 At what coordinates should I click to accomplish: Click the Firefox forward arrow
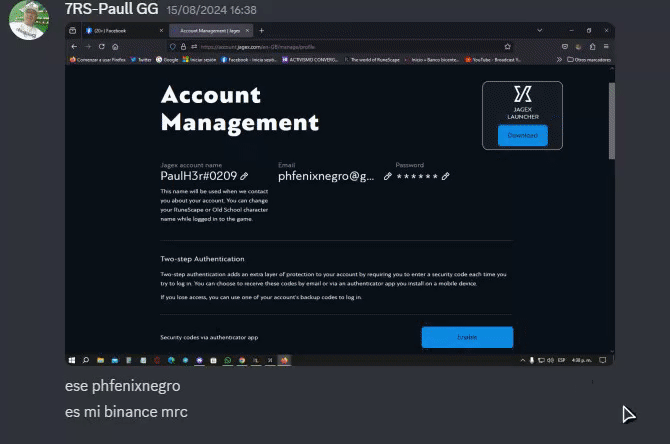tap(88, 47)
